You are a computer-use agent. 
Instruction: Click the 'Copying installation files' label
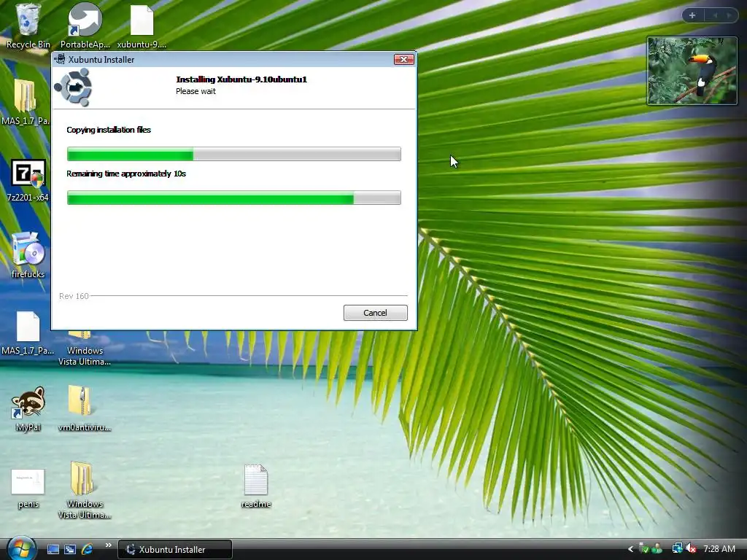109,130
